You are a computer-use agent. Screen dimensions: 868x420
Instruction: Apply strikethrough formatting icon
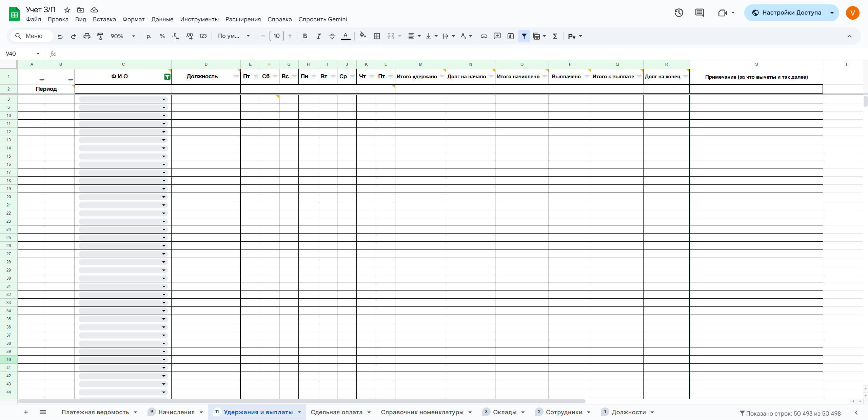click(x=332, y=36)
